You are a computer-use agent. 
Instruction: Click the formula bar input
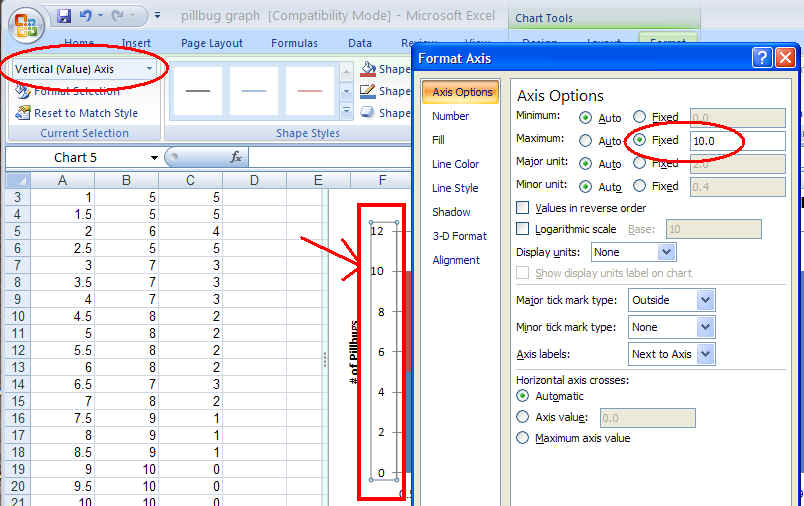pyautogui.click(x=331, y=157)
